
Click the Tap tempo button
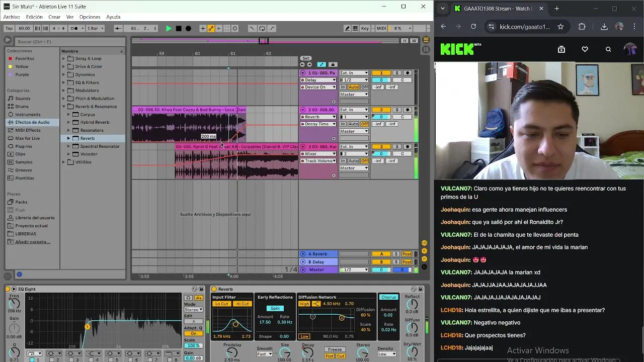[x=10, y=29]
